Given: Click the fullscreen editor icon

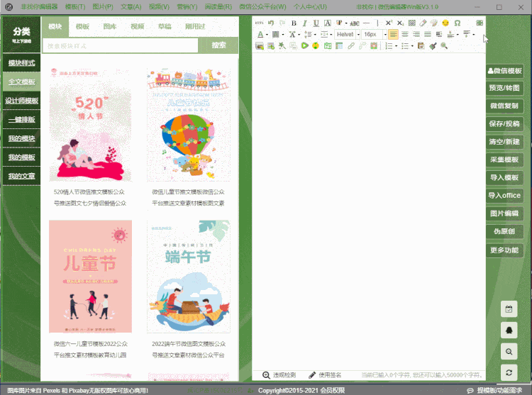Looking at the screenshot, I should [x=480, y=23].
